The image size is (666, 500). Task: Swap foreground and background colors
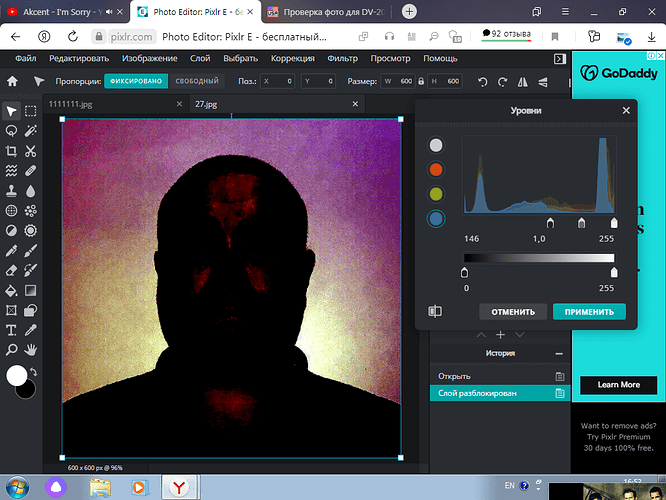coord(34,372)
